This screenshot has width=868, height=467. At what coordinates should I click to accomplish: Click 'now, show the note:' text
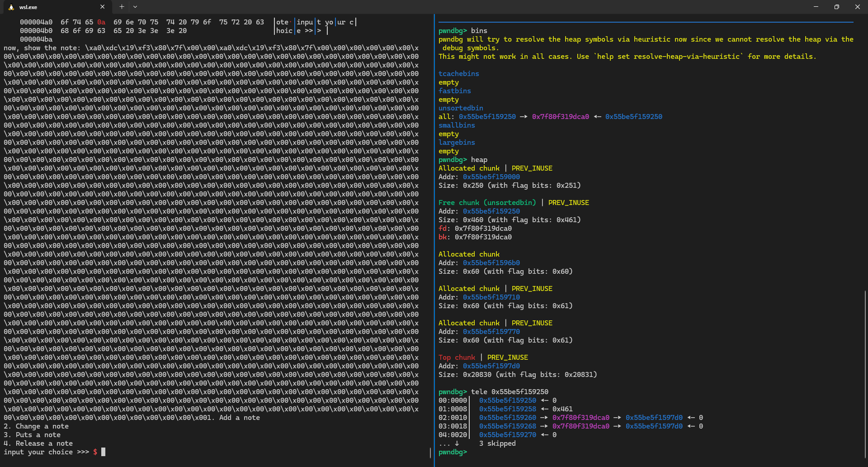tap(42, 48)
